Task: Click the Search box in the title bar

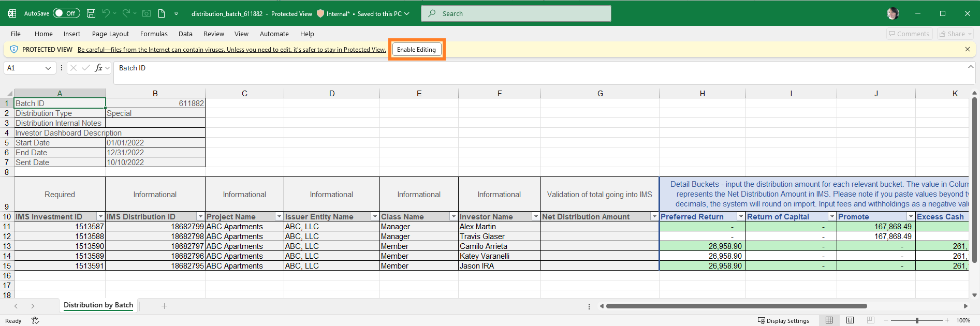Action: (x=516, y=13)
